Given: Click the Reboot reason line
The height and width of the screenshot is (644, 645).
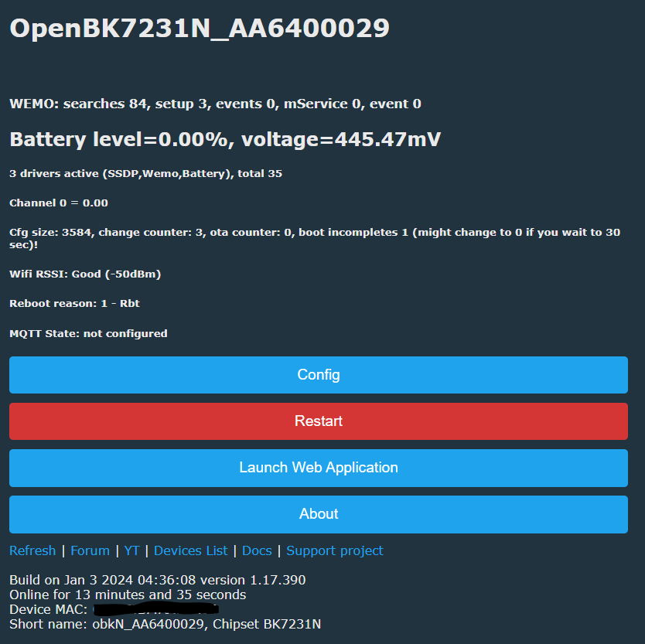Looking at the screenshot, I should [74, 304].
